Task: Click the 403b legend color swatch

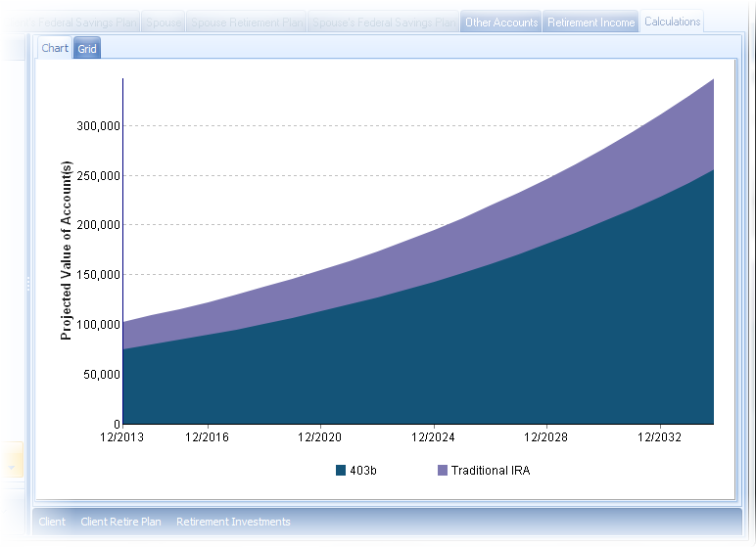Action: pyautogui.click(x=341, y=471)
